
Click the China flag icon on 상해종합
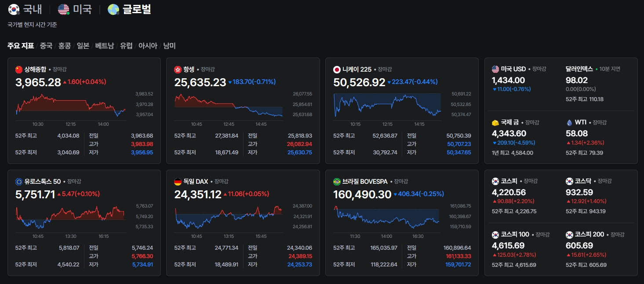(x=18, y=69)
